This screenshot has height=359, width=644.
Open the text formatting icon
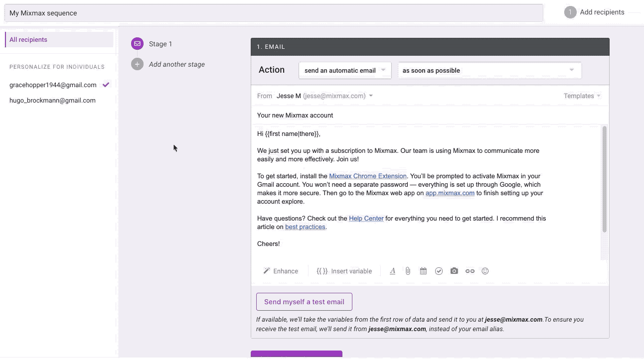pos(392,271)
